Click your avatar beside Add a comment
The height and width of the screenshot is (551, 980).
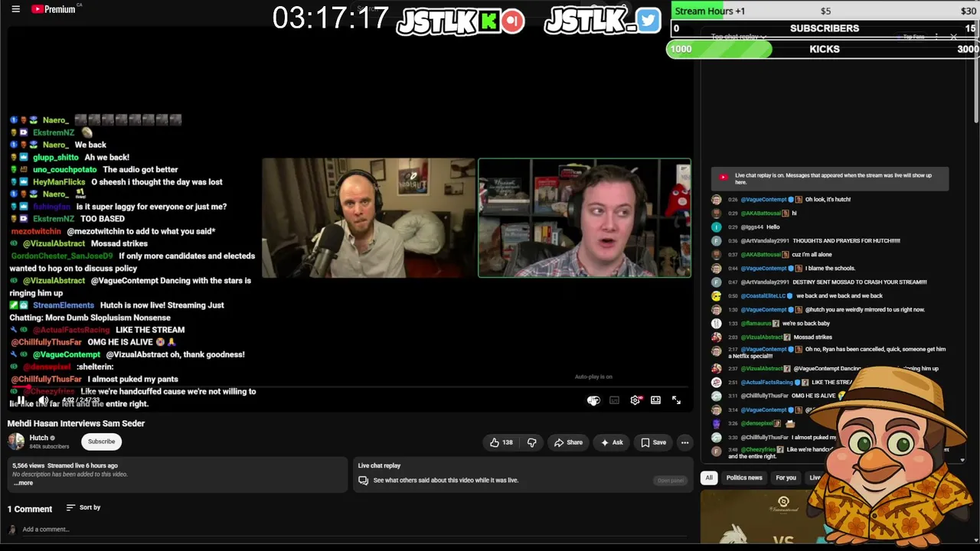pyautogui.click(x=12, y=530)
